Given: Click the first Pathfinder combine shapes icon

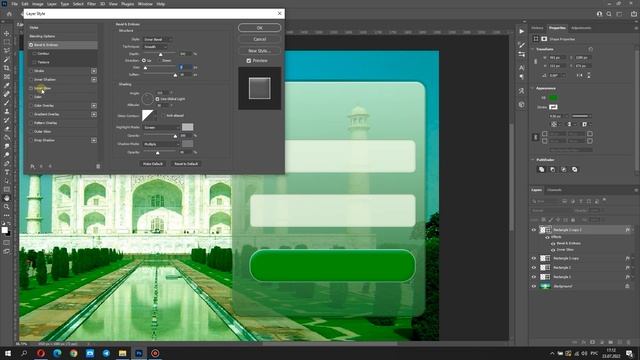Looking at the screenshot, I should (542, 169).
